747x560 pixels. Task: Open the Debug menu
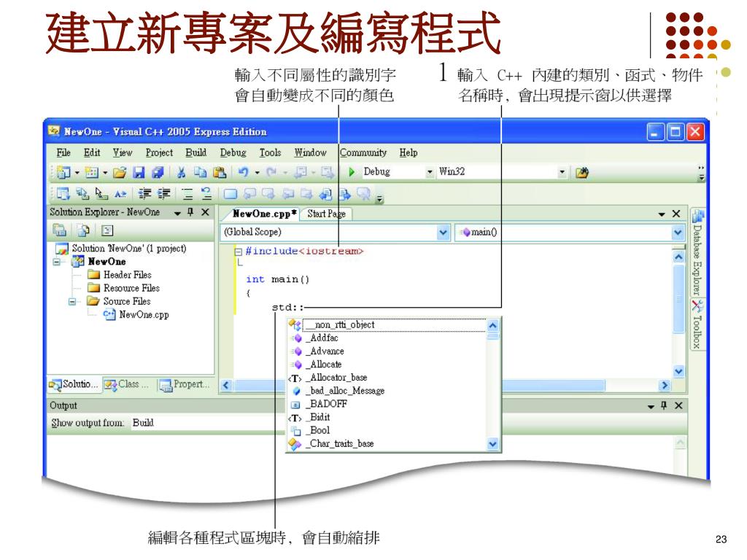pyautogui.click(x=233, y=152)
